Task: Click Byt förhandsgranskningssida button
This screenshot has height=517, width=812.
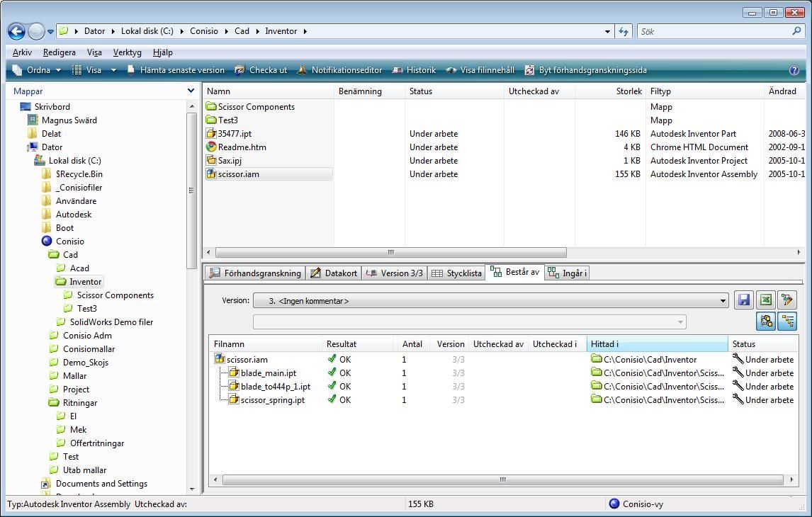Action: 586,70
